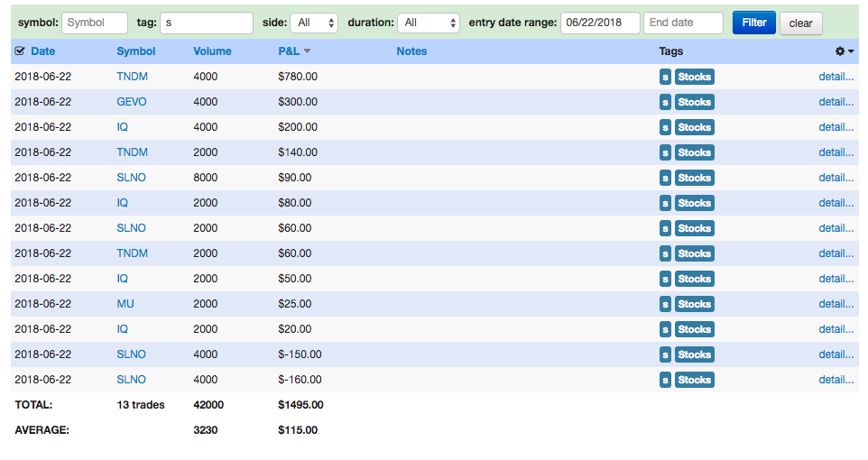Sort the table by Date column
Viewport: 868px width, 460px height.
(x=42, y=51)
